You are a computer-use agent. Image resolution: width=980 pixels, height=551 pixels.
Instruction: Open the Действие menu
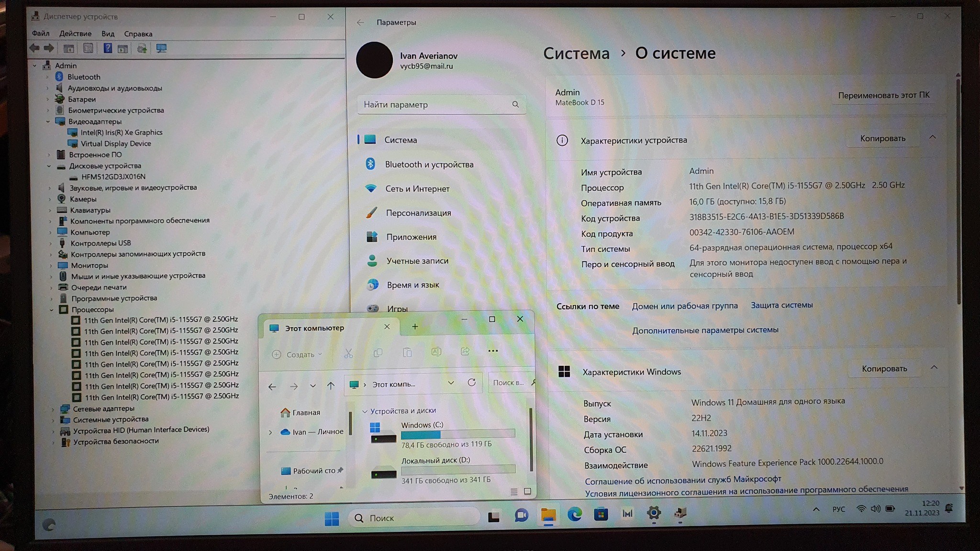point(75,33)
